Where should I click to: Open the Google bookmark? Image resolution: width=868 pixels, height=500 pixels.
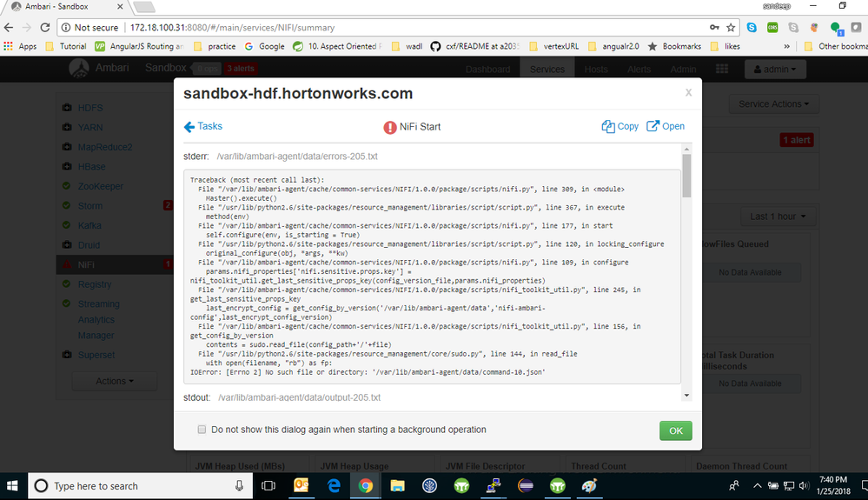265,46
